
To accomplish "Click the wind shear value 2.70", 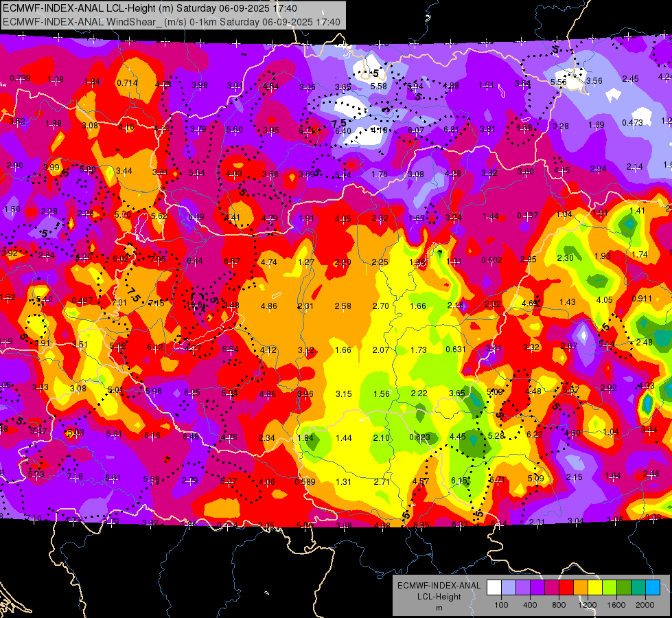I will pyautogui.click(x=380, y=306).
